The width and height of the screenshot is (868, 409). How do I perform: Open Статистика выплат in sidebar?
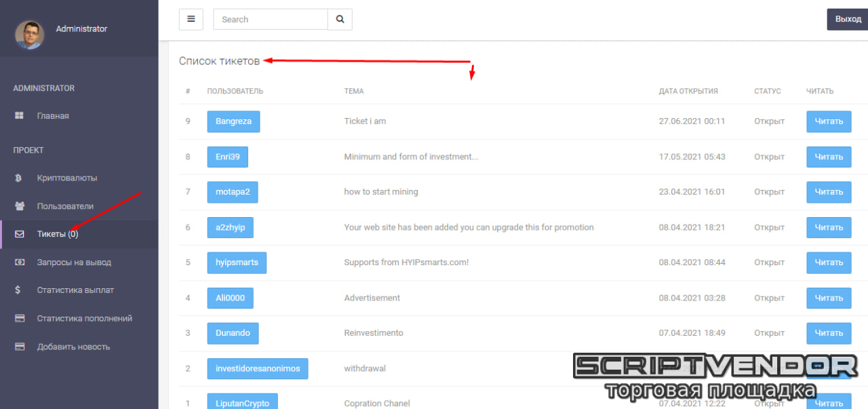75,290
